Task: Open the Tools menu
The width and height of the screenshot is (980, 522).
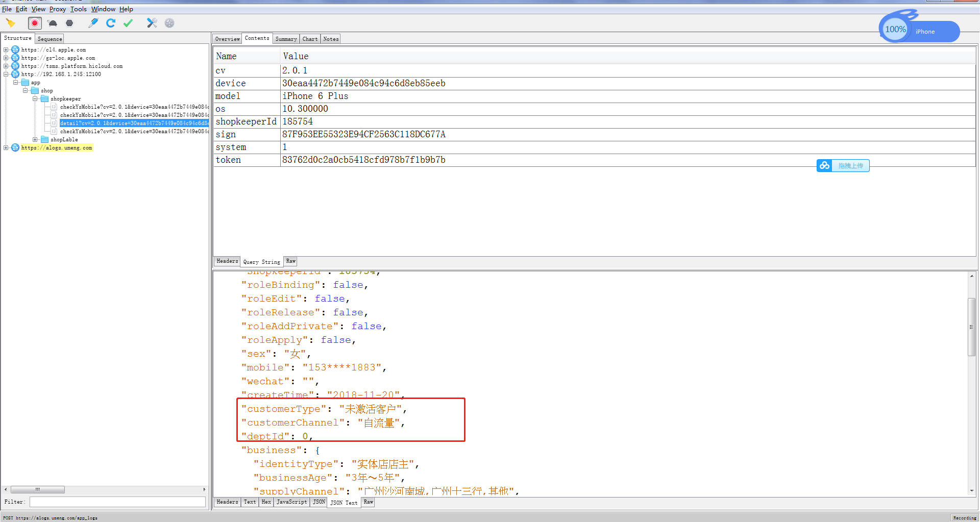Action: tap(79, 9)
